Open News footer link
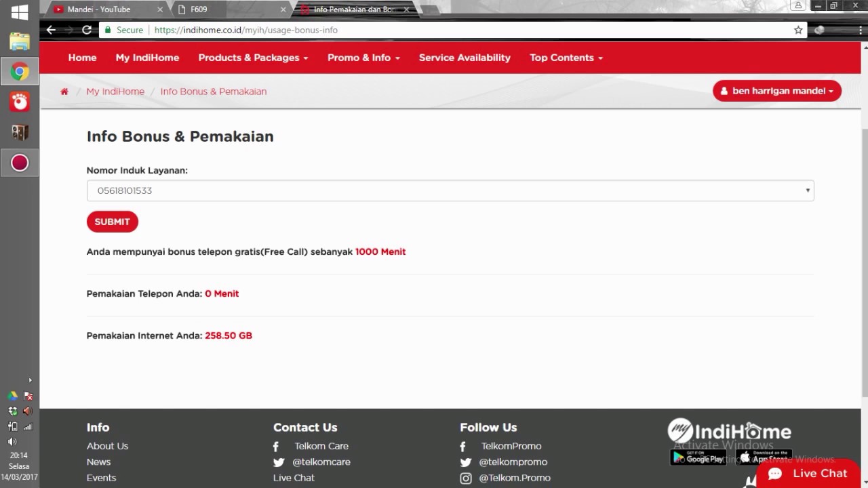This screenshot has width=868, height=488. (98, 462)
